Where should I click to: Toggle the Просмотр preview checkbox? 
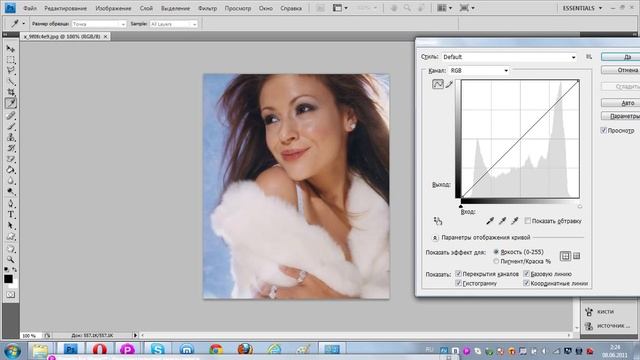[604, 130]
